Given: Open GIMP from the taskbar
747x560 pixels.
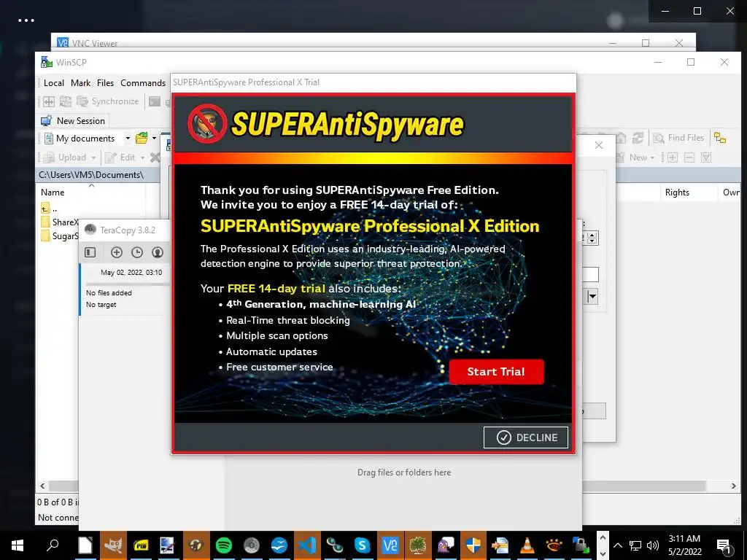Looking at the screenshot, I should tap(113, 545).
